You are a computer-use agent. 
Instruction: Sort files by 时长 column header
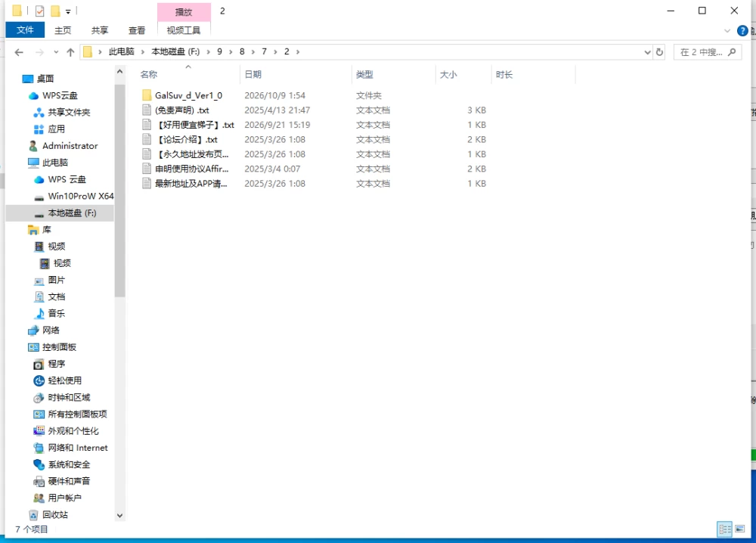pos(504,75)
